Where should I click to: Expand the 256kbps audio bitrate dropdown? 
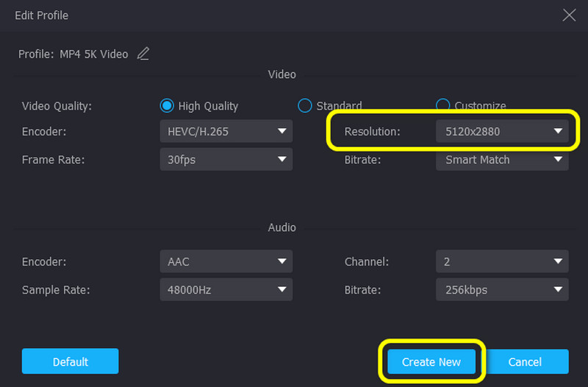502,290
